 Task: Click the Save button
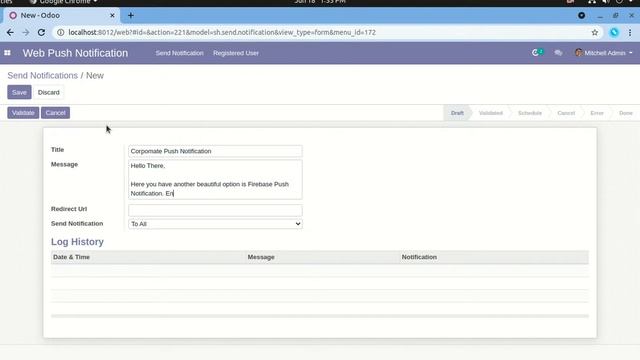coord(19,92)
